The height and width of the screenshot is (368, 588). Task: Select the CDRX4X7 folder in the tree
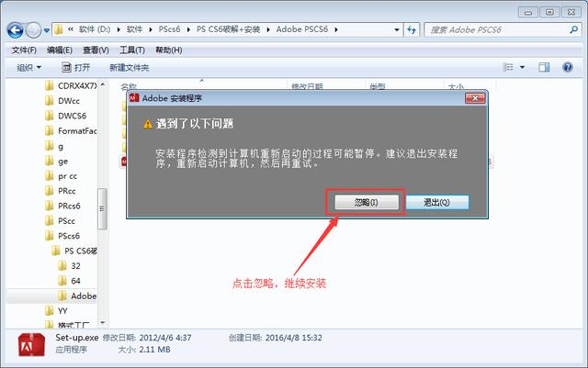click(71, 86)
